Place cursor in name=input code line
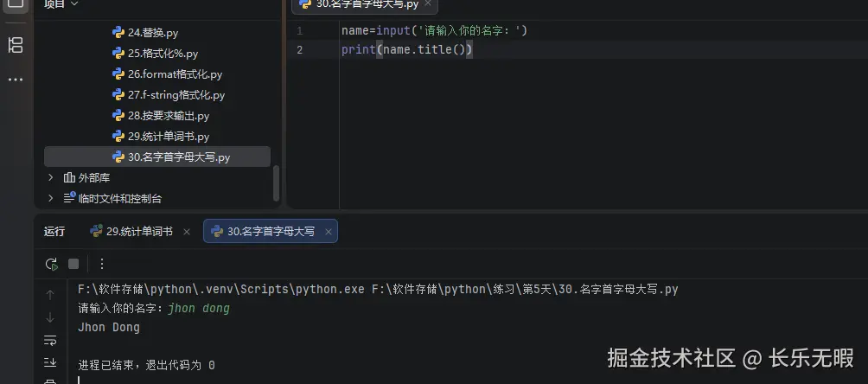 435,31
